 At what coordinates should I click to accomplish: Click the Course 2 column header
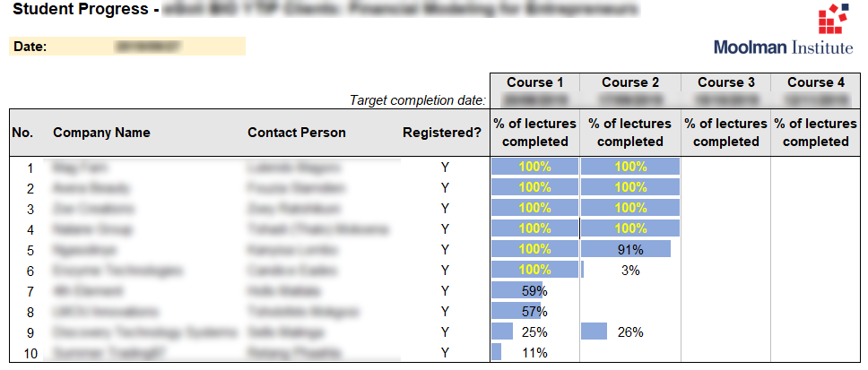point(630,82)
